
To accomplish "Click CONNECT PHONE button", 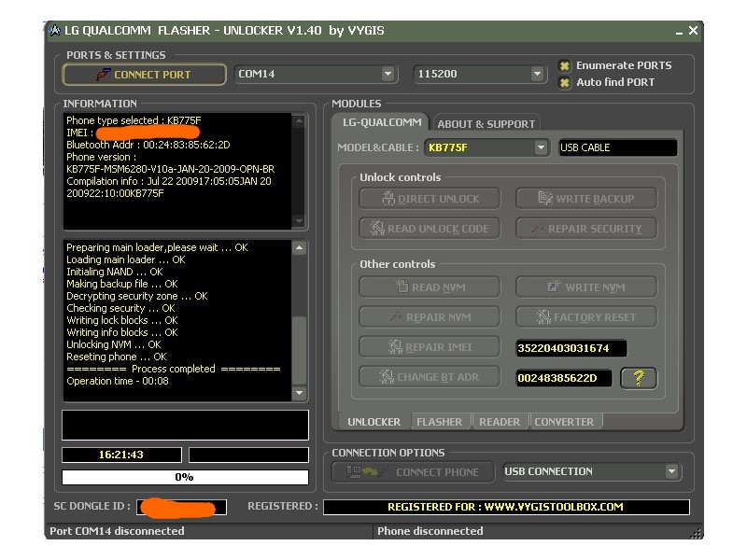I will click(x=413, y=472).
